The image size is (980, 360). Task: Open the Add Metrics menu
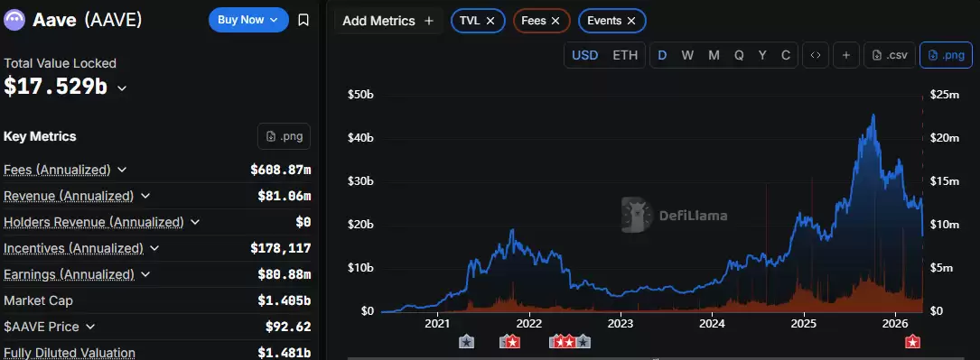pos(388,21)
